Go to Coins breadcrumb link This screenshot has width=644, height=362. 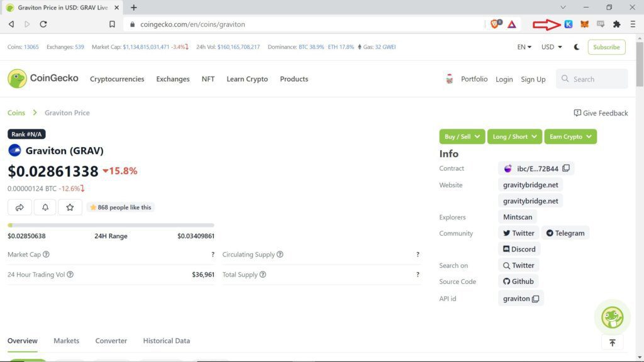[x=16, y=112]
